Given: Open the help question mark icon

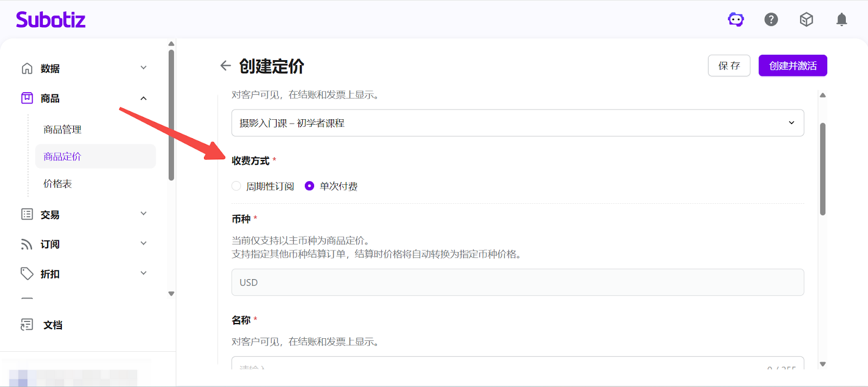Looking at the screenshot, I should pos(771,20).
